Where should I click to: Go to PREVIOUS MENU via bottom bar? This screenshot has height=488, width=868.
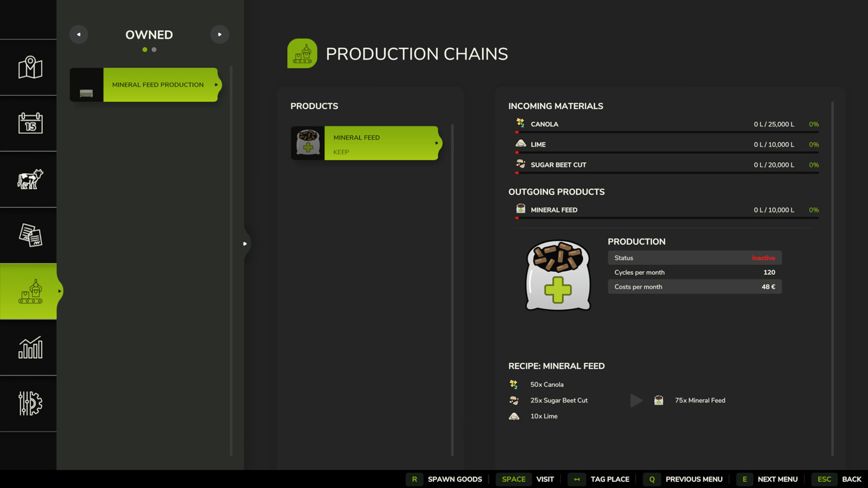(x=694, y=479)
